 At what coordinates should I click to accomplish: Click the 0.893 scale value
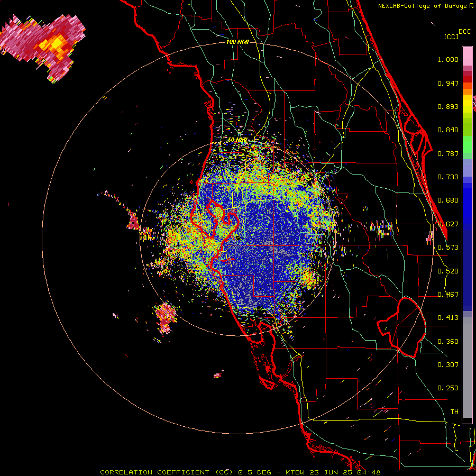pyautogui.click(x=448, y=106)
